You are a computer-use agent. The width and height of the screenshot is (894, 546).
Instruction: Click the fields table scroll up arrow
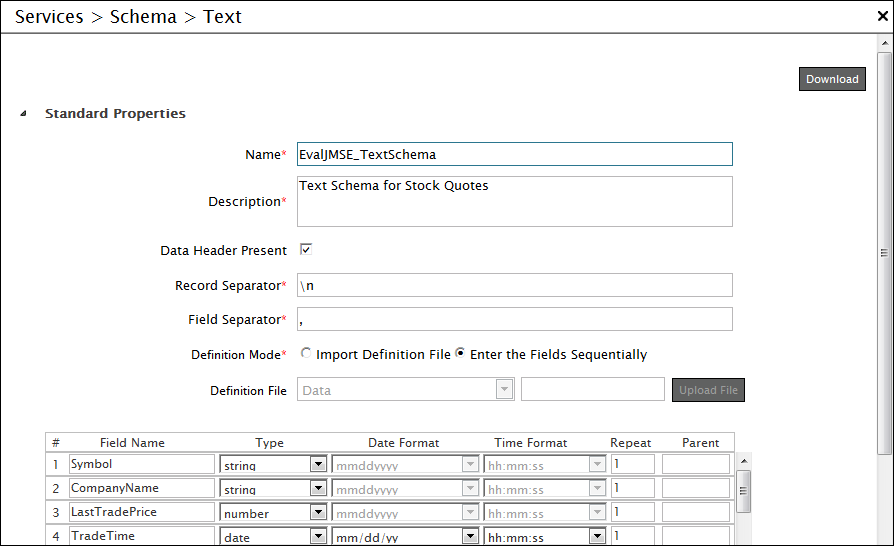[x=743, y=461]
